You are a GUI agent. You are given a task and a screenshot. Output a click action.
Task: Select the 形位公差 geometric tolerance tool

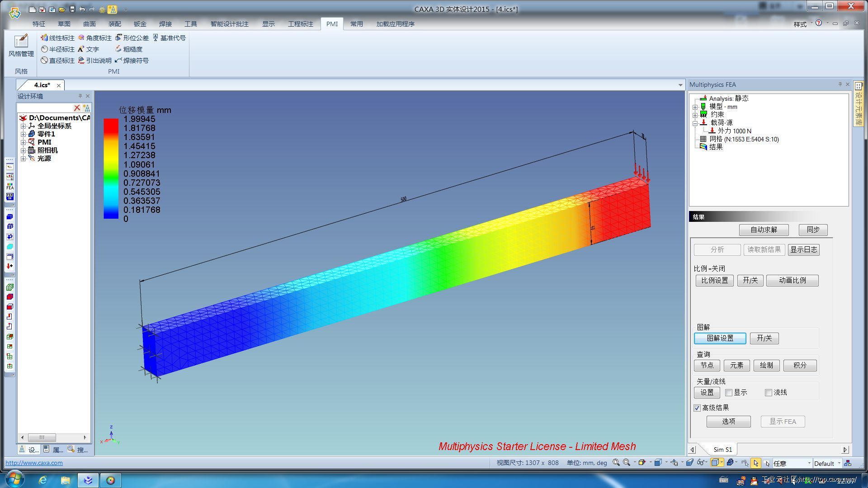(132, 38)
